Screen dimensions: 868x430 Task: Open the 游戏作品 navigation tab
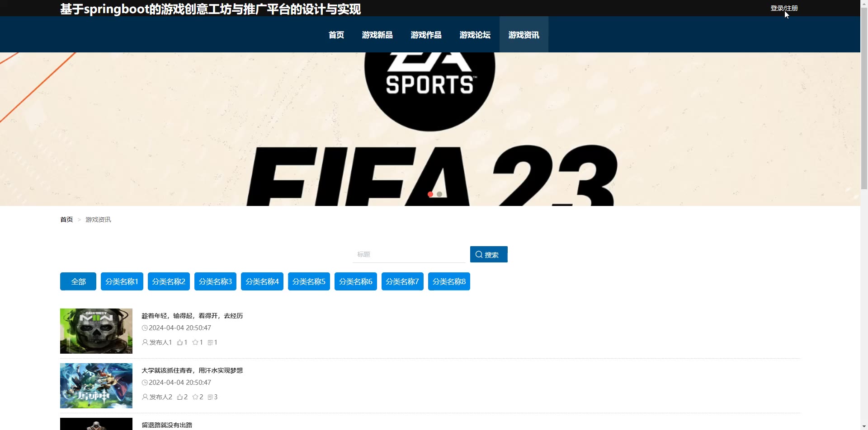(426, 35)
